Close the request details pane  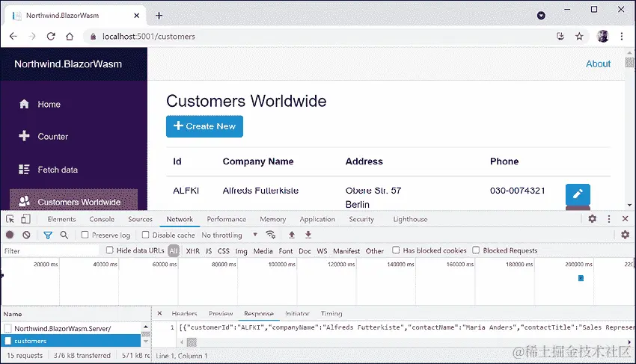(x=159, y=313)
